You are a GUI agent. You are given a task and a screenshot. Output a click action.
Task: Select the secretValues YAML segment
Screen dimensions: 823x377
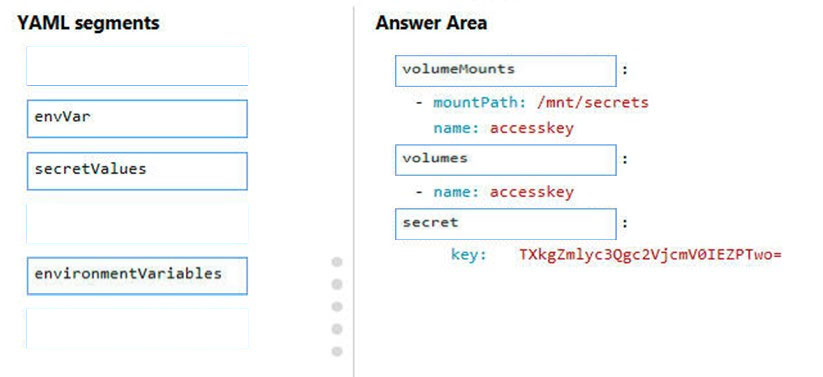tap(137, 171)
